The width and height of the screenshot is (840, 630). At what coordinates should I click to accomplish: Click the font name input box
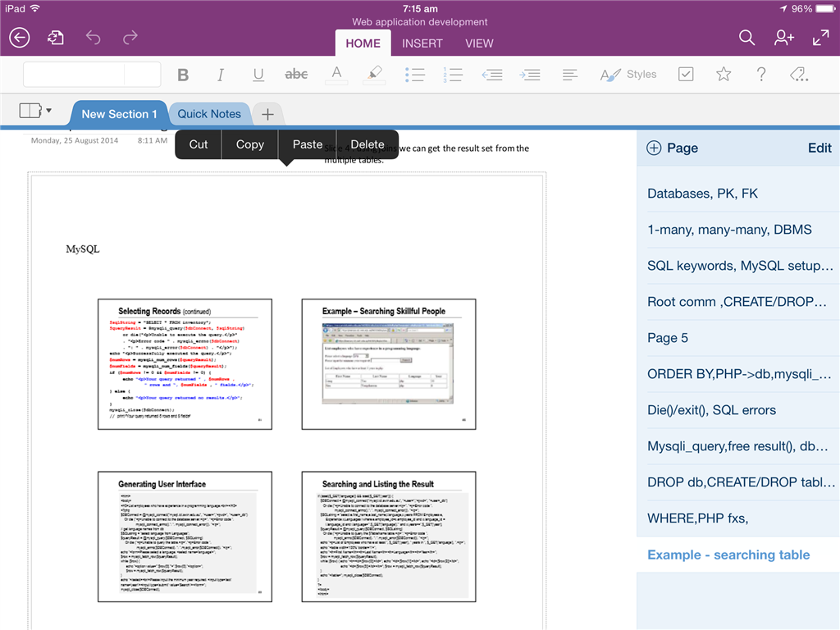74,75
